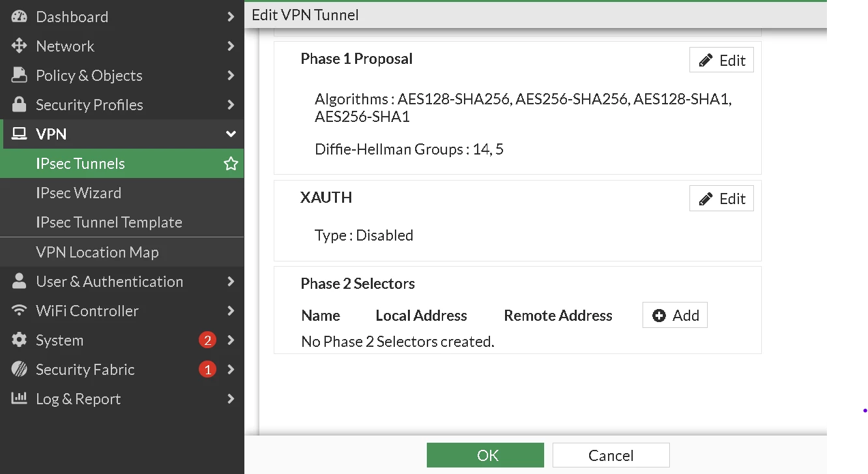
Task: Click the Network arrows icon
Action: [20, 46]
